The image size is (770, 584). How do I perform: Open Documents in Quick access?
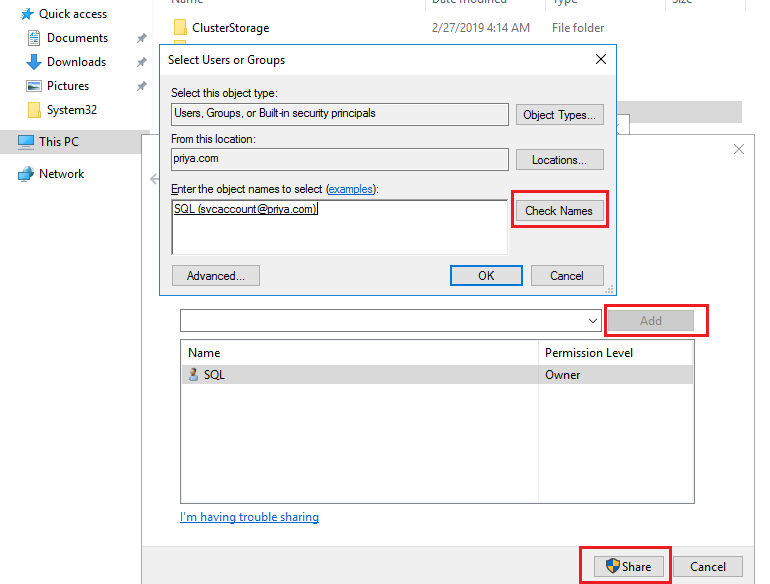pos(77,38)
